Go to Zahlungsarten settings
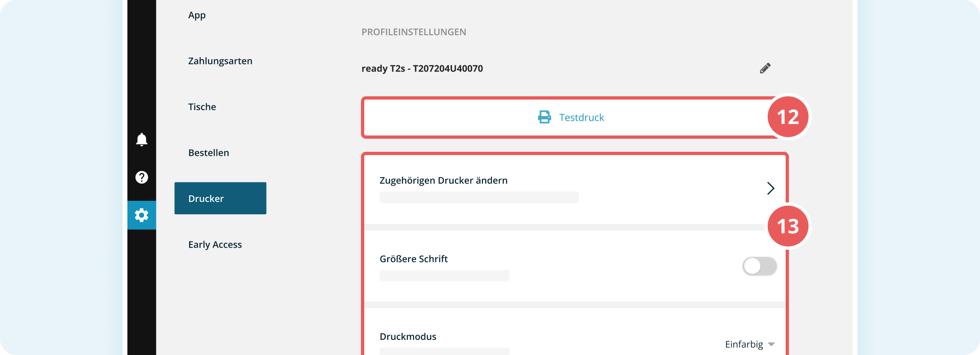The width and height of the screenshot is (980, 355). click(x=220, y=61)
